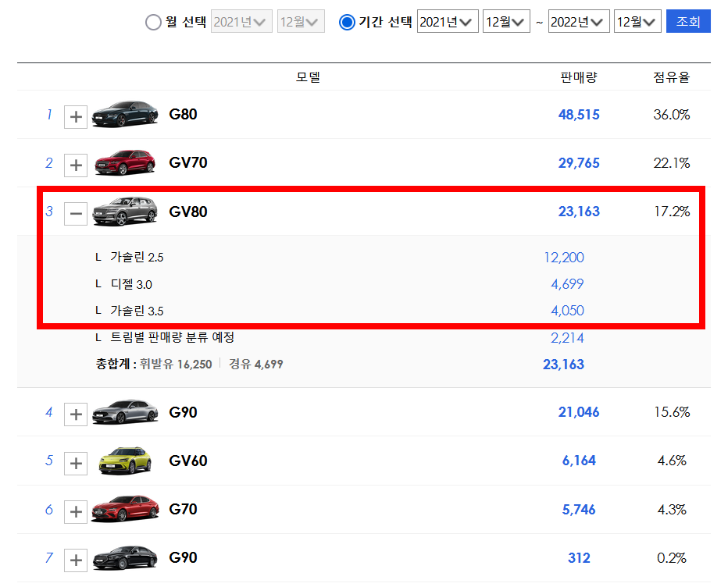Click the G90 sales figure 21,046

579,412
